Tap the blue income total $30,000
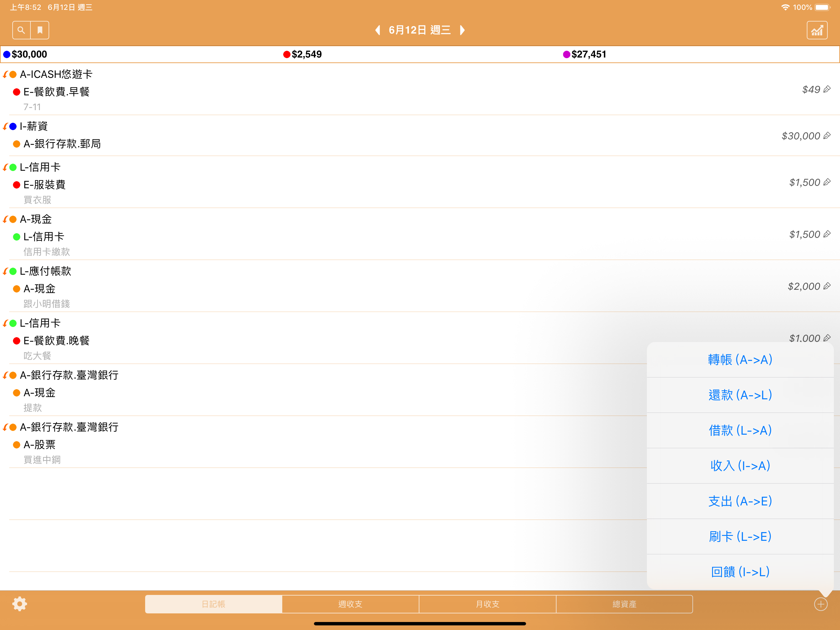 tap(25, 54)
